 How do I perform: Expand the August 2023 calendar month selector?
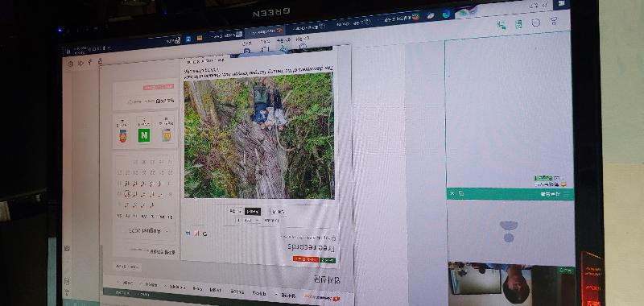(x=145, y=231)
